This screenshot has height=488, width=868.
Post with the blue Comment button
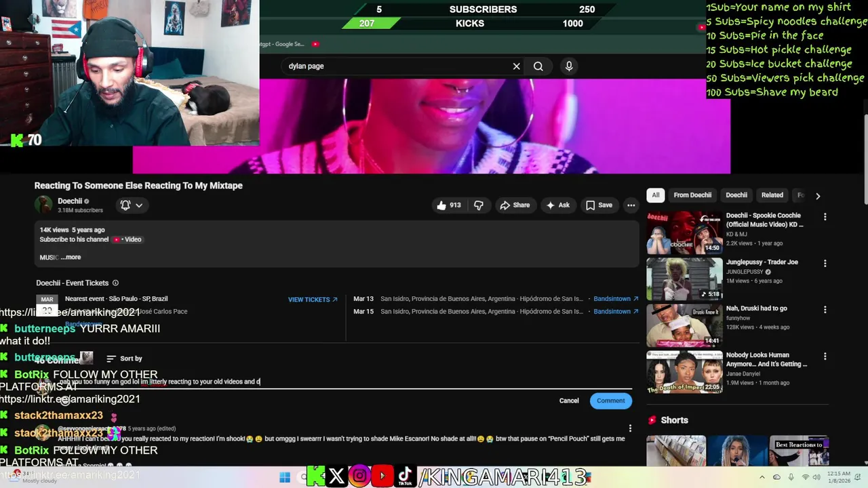pos(611,401)
